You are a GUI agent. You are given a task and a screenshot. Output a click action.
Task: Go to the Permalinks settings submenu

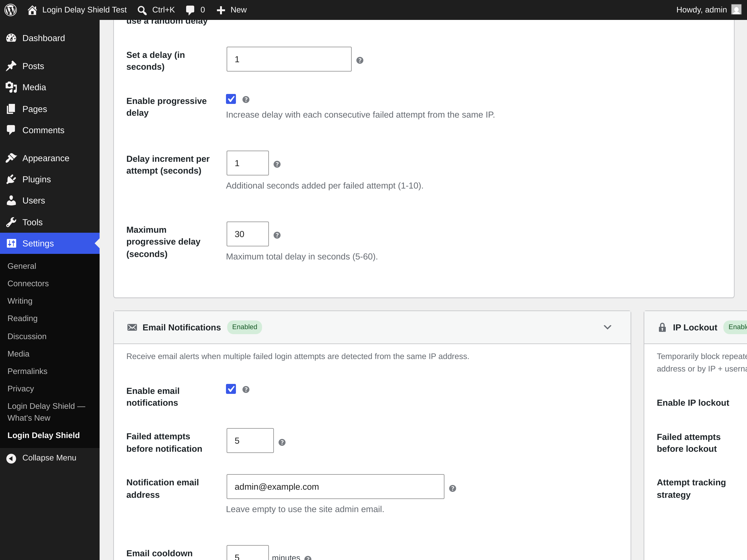tap(27, 371)
